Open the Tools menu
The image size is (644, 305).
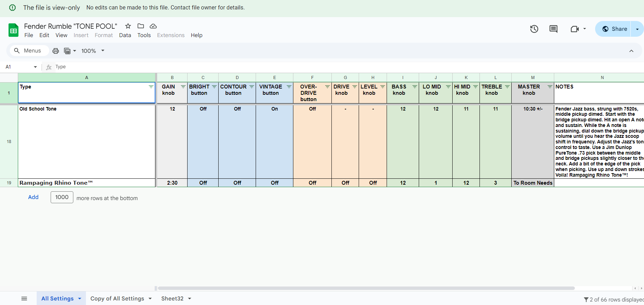coord(144,35)
